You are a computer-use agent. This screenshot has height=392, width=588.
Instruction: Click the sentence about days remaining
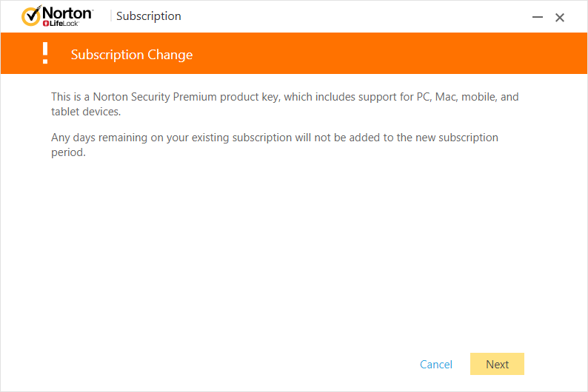tap(275, 144)
